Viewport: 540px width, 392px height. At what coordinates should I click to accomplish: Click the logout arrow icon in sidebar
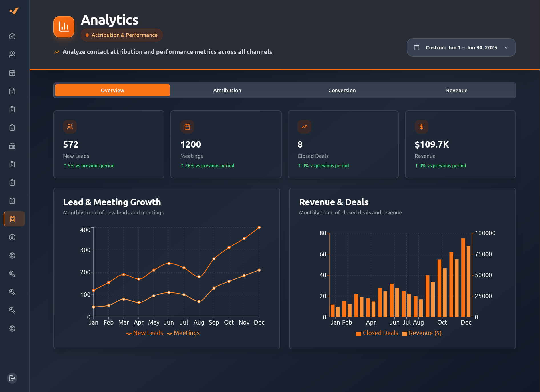pos(12,378)
